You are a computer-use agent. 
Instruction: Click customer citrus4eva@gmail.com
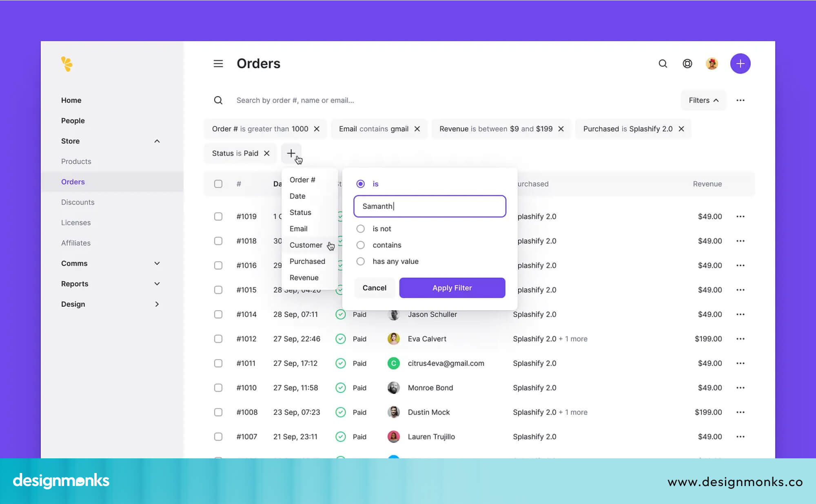point(446,363)
